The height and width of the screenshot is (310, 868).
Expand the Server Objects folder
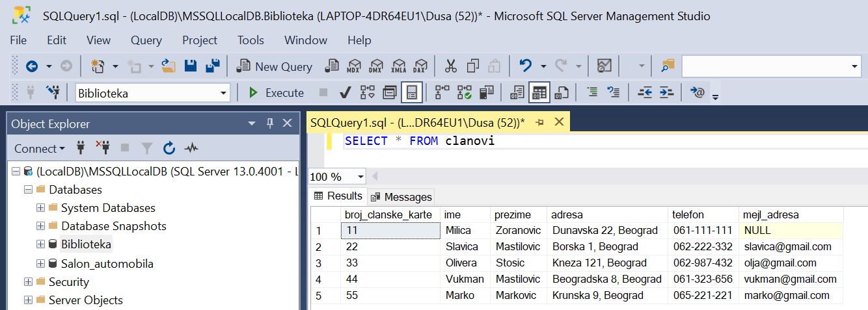tap(28, 300)
